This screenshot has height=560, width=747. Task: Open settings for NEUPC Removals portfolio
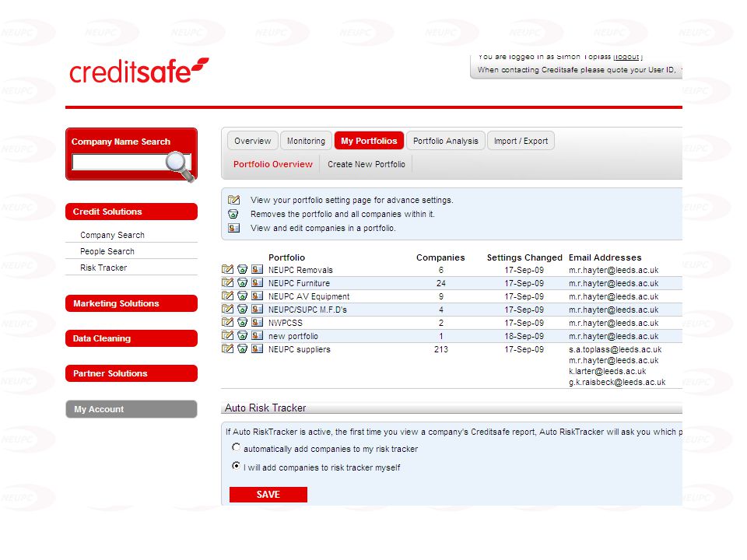pyautogui.click(x=228, y=270)
